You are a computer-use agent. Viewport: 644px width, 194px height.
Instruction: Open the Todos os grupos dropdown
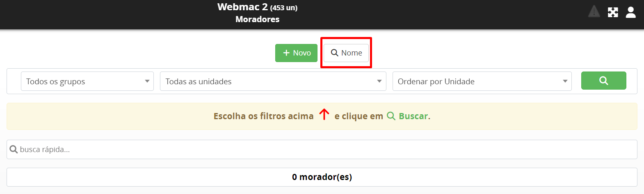click(87, 81)
